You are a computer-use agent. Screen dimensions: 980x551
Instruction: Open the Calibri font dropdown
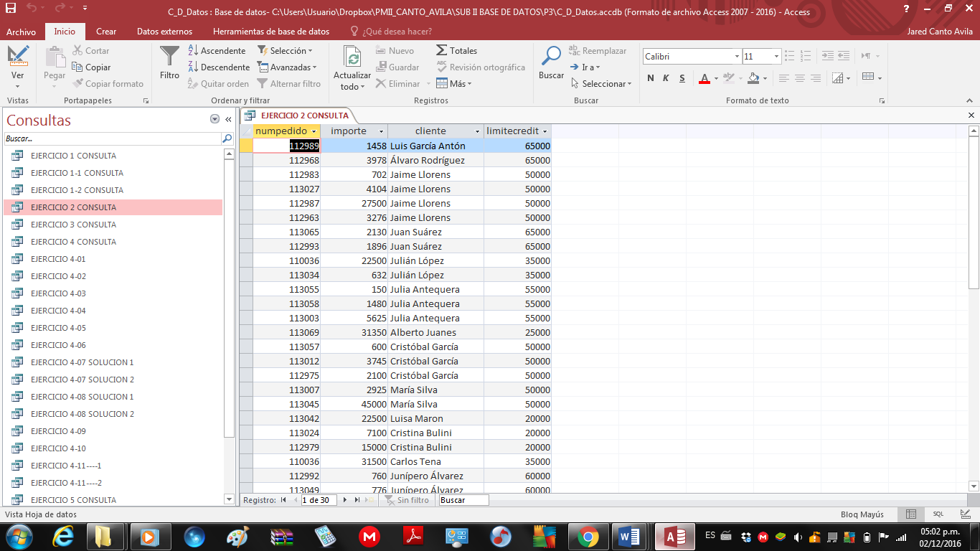point(737,55)
